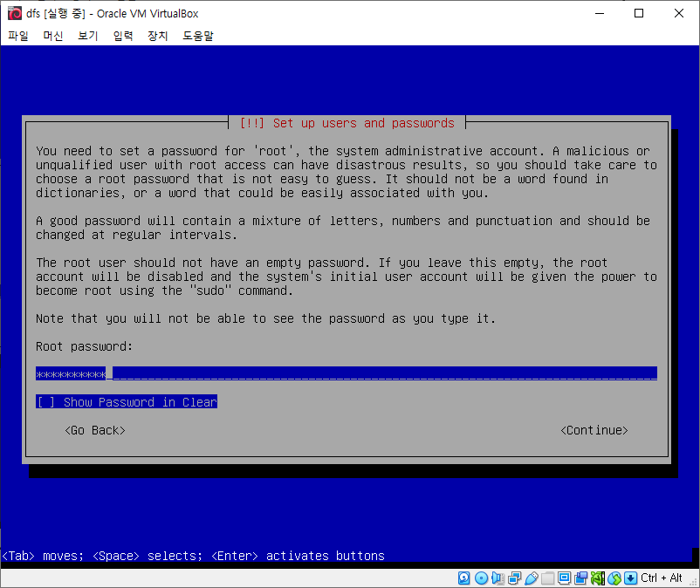This screenshot has height=588, width=700.
Task: Close the VirtualBox VM window
Action: 679,13
